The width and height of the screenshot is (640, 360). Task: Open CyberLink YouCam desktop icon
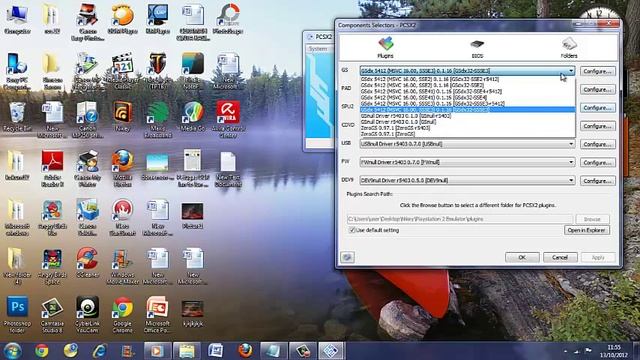point(87,314)
